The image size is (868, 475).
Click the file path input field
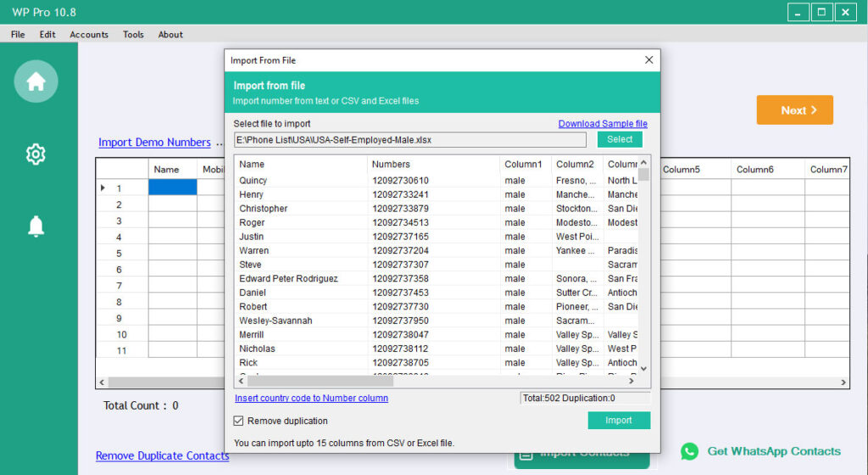coord(409,140)
